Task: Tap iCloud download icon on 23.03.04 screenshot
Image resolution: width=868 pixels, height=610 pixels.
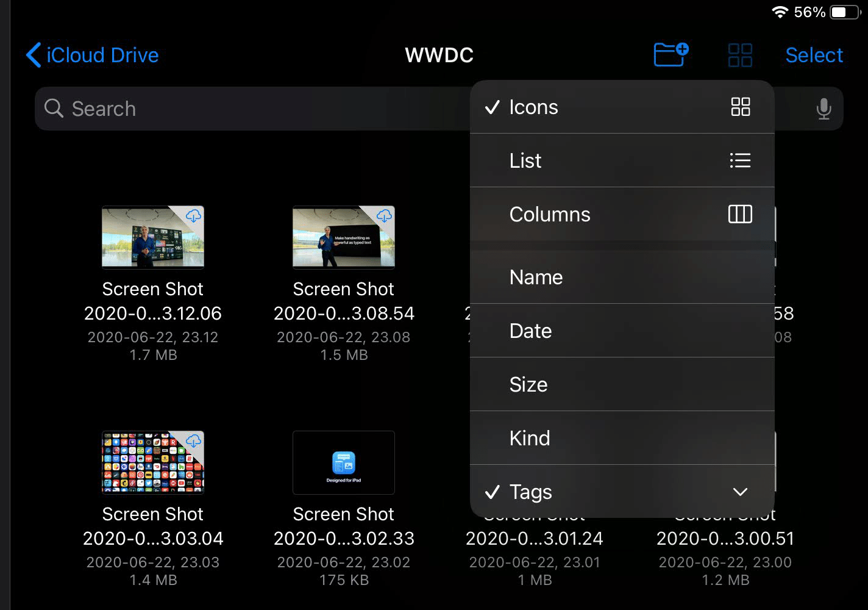Action: (194, 440)
